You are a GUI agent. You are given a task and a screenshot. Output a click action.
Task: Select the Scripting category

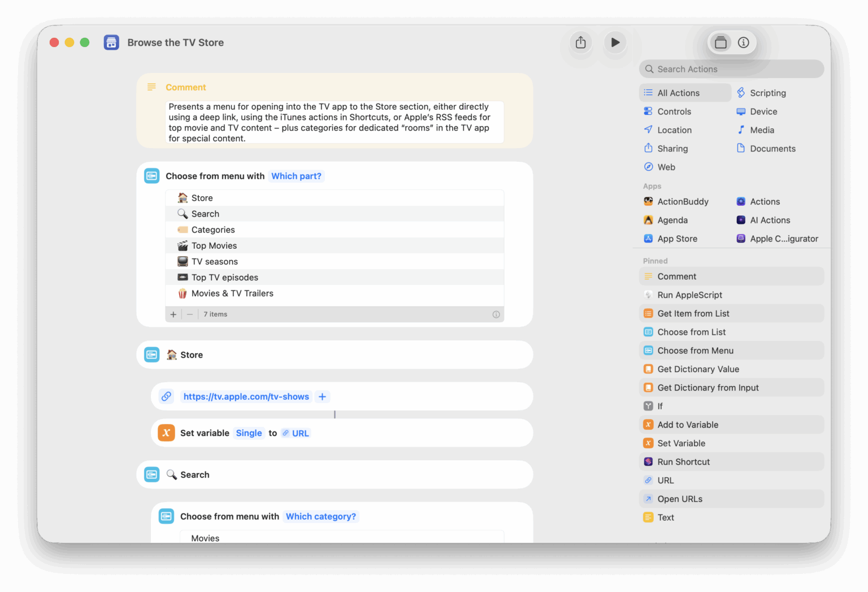(767, 93)
